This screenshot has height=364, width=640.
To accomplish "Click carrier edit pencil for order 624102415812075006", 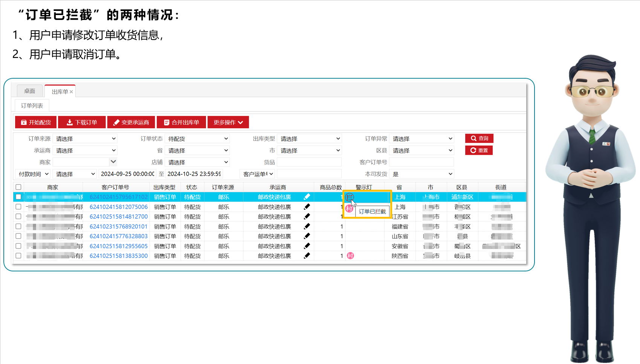I will (307, 206).
